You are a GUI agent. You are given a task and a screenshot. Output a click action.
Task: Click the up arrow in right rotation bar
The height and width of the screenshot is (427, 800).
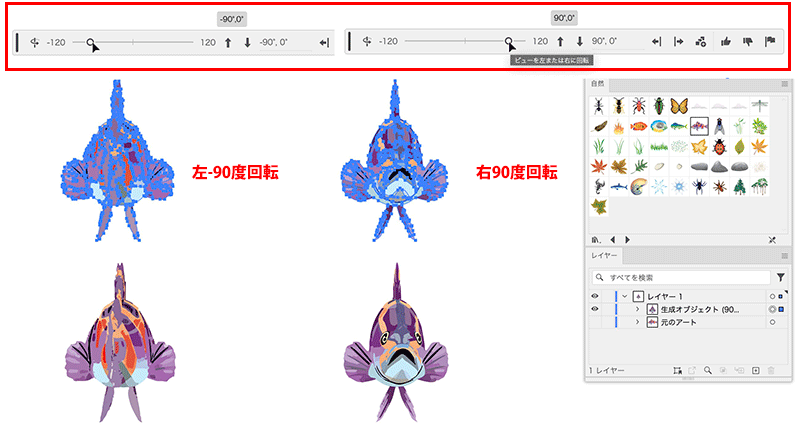pos(560,42)
